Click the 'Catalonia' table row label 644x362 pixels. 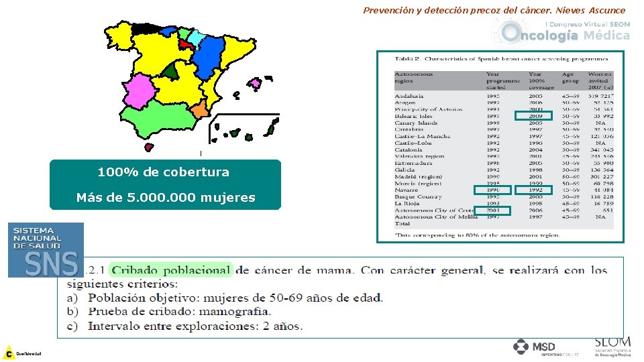[409, 149]
